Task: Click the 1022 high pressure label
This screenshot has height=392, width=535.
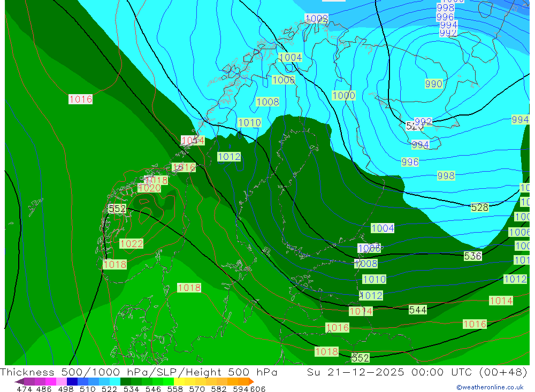Action: (132, 243)
